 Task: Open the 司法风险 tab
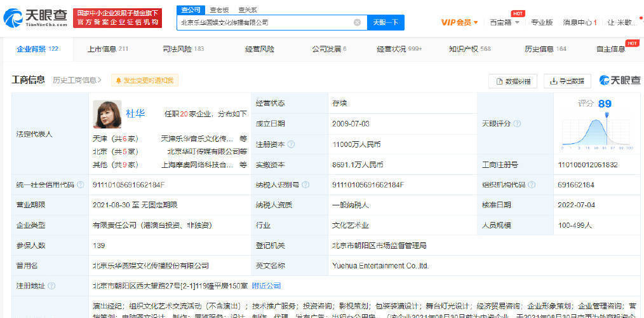(x=183, y=49)
